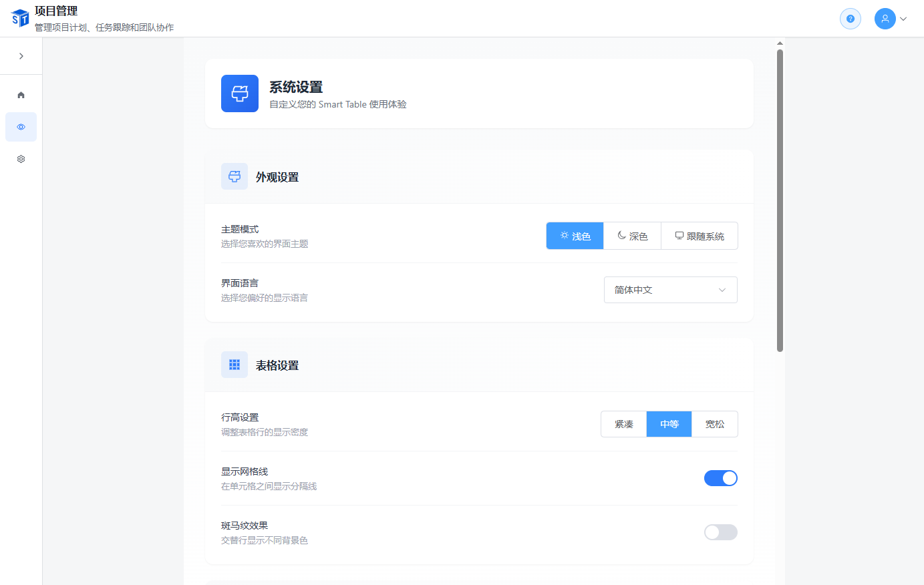Screen dimensions: 924x585
Task: Open the help question mark icon
Action: click(x=851, y=19)
